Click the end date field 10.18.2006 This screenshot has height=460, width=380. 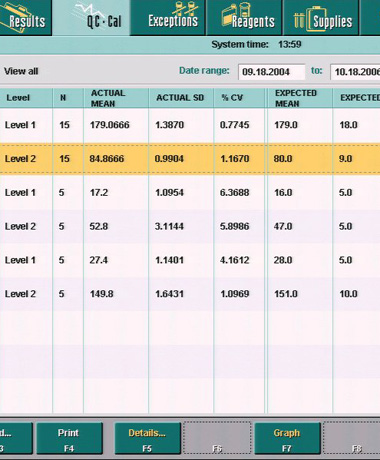(x=355, y=72)
